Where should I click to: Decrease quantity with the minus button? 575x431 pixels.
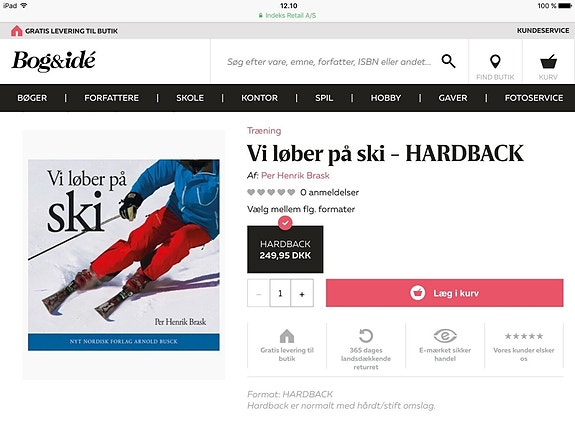(259, 293)
